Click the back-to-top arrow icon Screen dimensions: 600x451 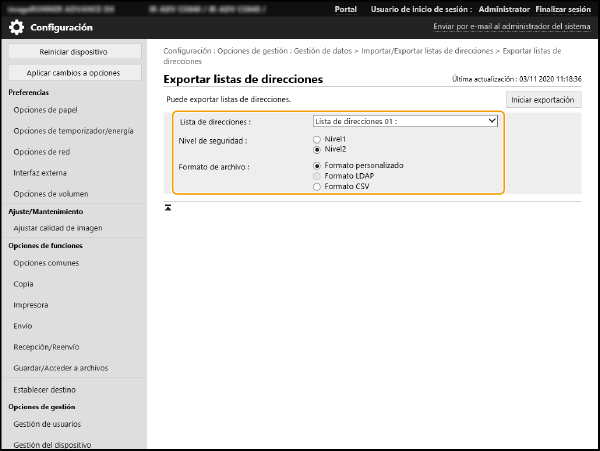pos(169,207)
